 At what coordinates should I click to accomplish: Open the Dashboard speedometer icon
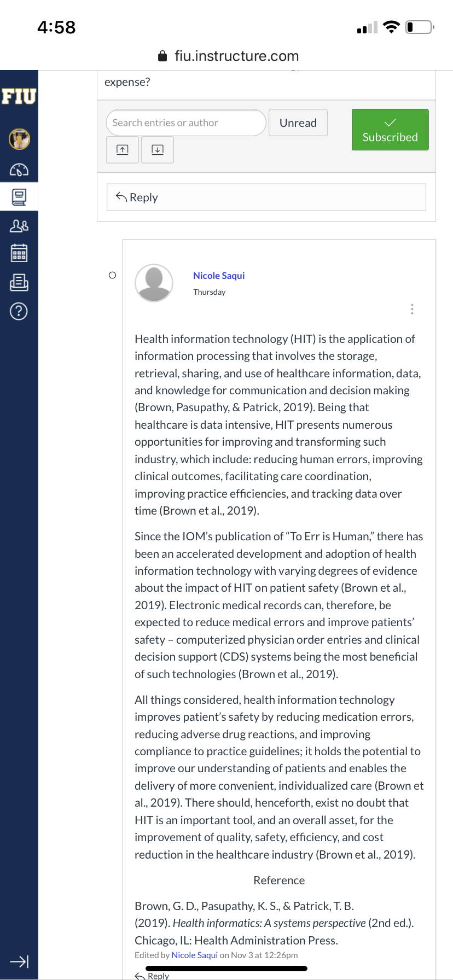[19, 170]
